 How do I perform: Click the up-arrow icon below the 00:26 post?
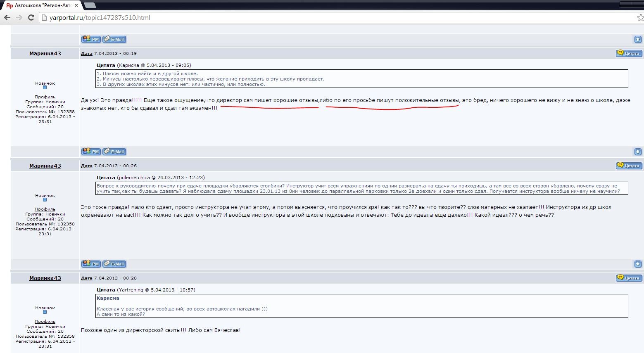638,264
